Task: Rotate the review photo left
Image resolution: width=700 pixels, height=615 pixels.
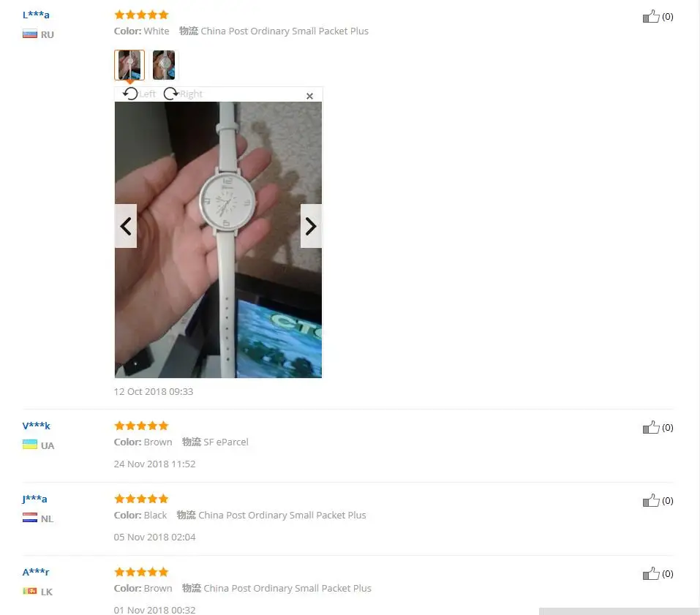Action: 139,94
